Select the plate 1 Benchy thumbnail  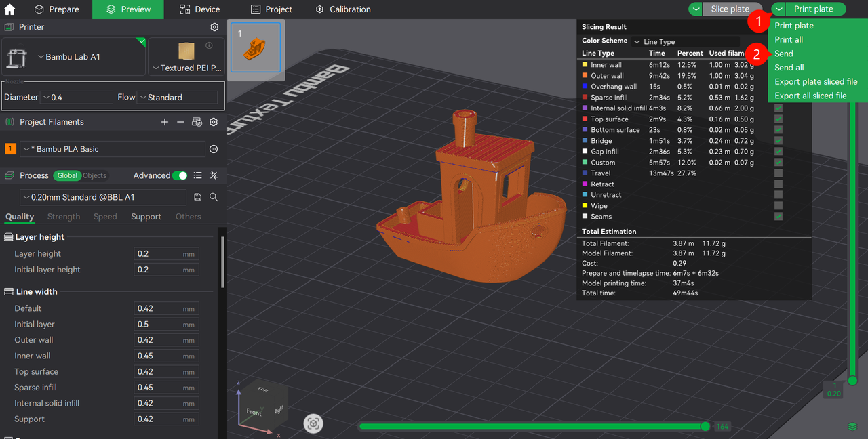[256, 47]
